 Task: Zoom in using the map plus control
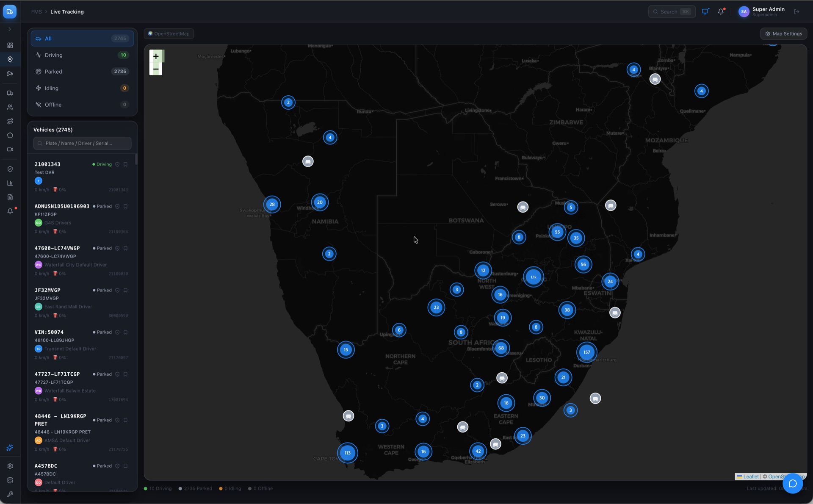click(155, 56)
